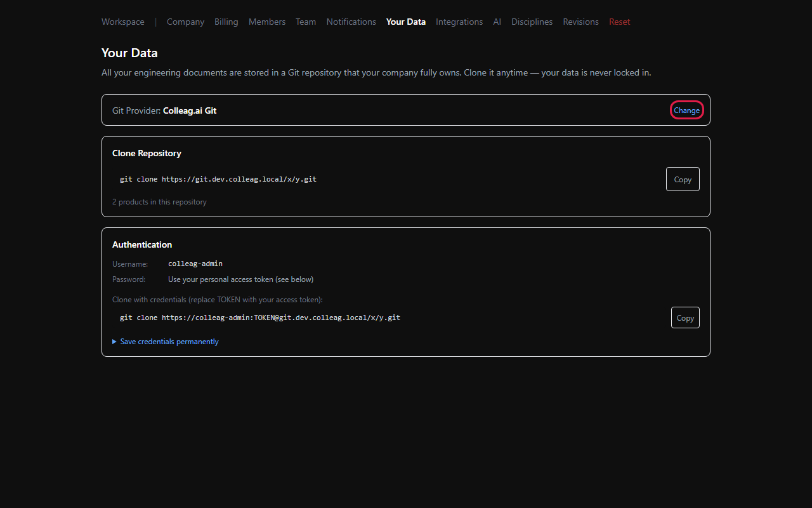Screen dimensions: 812x508
Task: Click the 'Authentication' section heading
Action: (x=142, y=244)
